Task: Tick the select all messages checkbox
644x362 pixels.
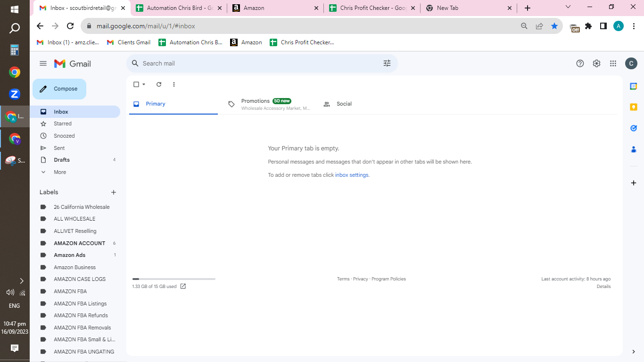Action: 136,84
